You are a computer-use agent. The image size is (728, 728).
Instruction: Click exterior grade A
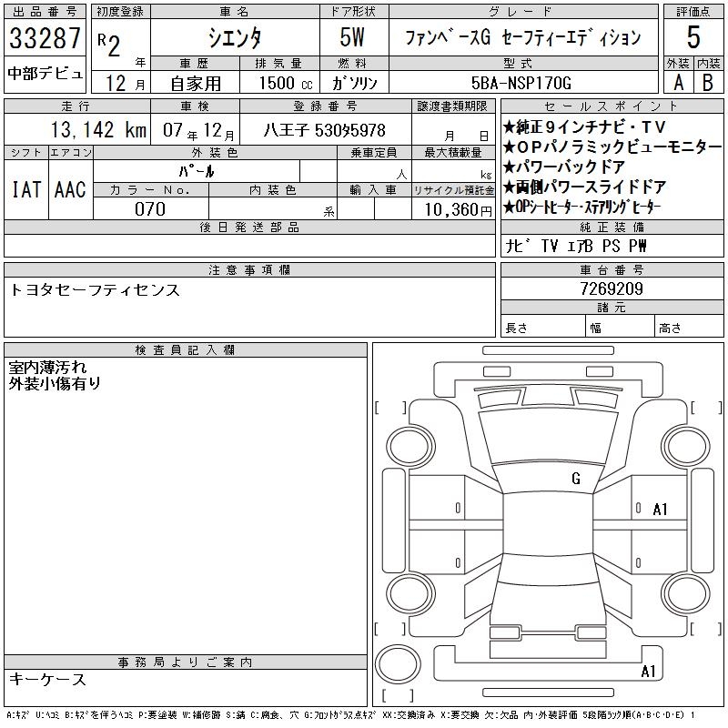678,83
